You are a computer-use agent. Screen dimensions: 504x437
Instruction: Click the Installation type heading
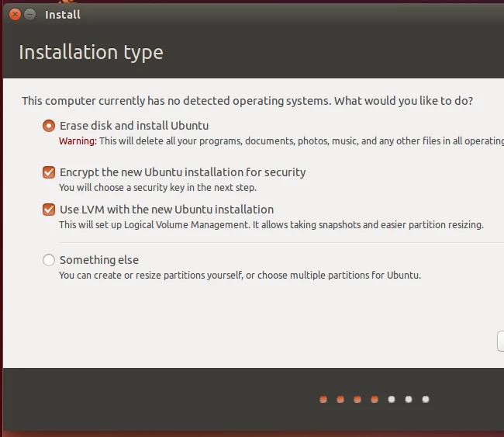(x=91, y=53)
